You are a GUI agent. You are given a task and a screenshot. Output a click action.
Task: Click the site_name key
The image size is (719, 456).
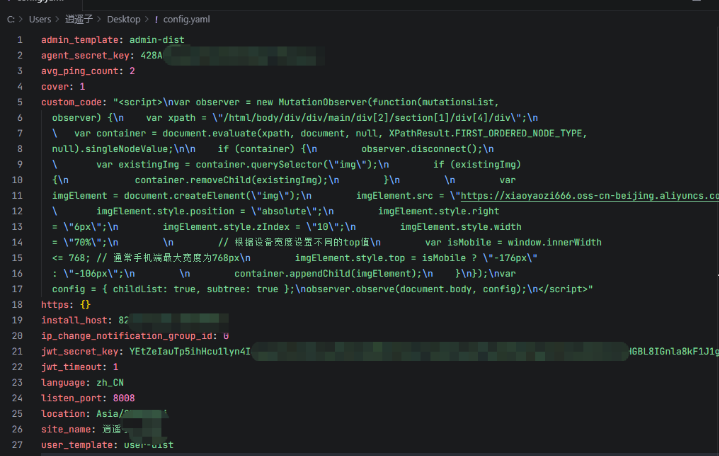[66, 429]
